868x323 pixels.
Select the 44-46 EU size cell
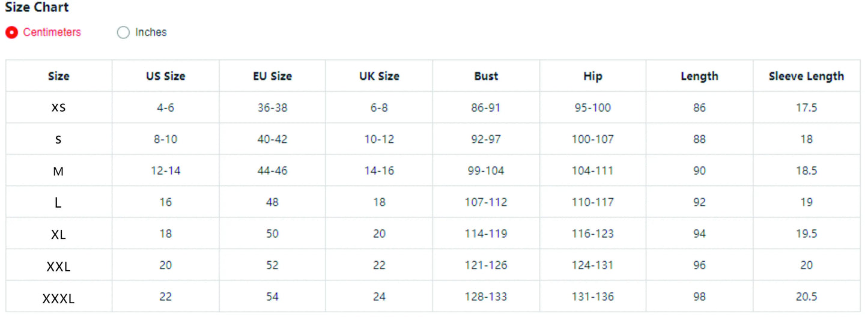272,171
